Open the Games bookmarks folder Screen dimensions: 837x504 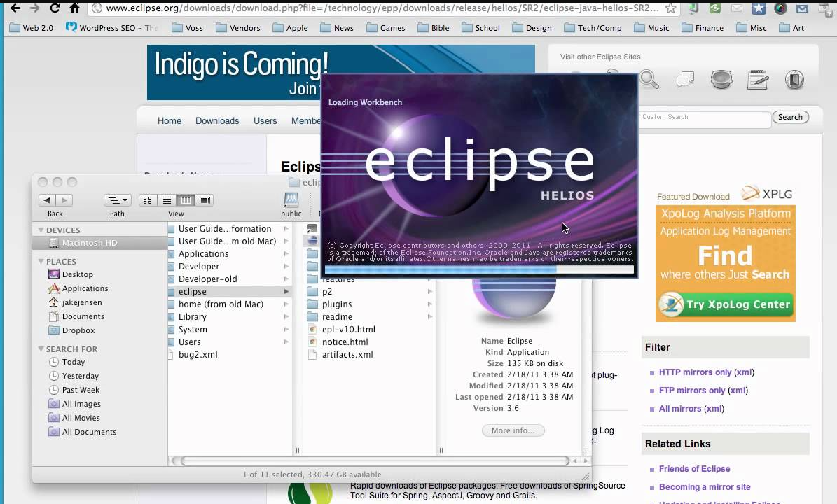point(386,28)
